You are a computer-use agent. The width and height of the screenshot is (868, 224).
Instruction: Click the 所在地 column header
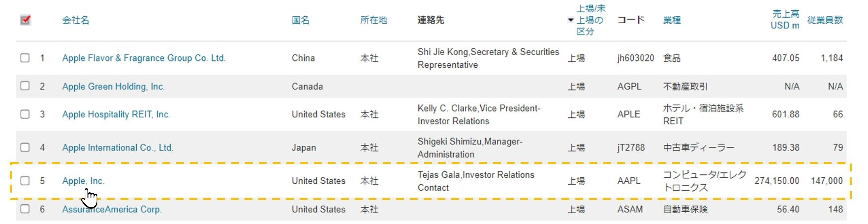(373, 20)
